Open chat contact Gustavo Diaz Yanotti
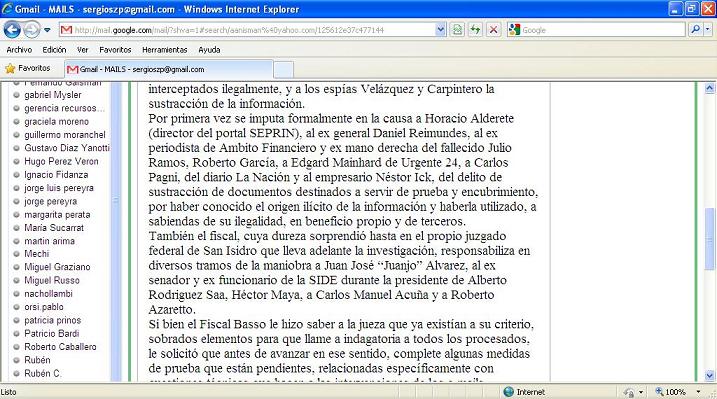This screenshot has height=399, width=717. tap(67, 148)
